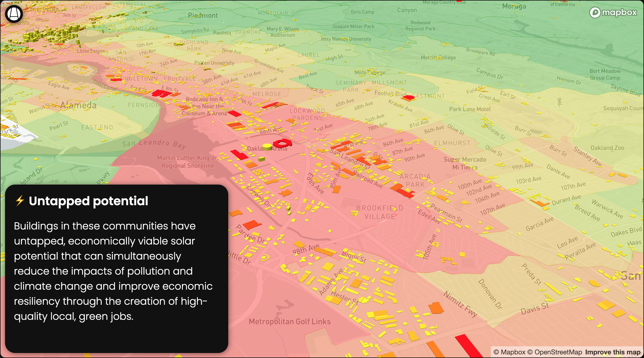Click the Martin Luther King Jr. Regional Shoreline label
This screenshot has height=358, width=644.
click(x=188, y=162)
